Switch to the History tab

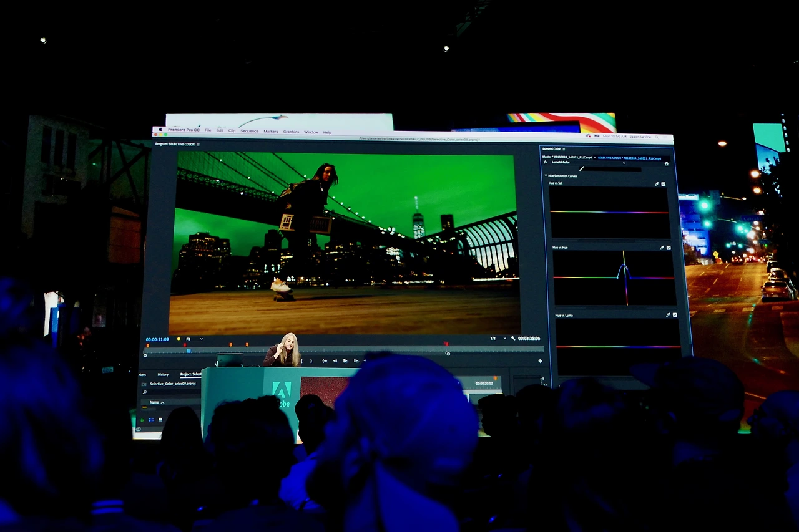[163, 374]
